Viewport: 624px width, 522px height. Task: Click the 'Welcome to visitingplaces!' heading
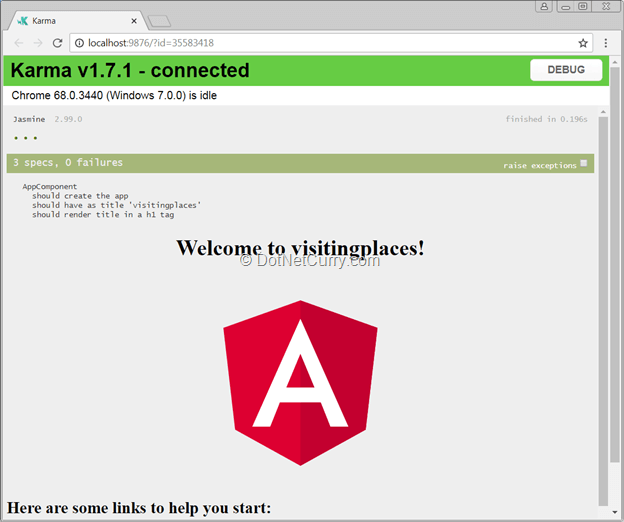300,248
